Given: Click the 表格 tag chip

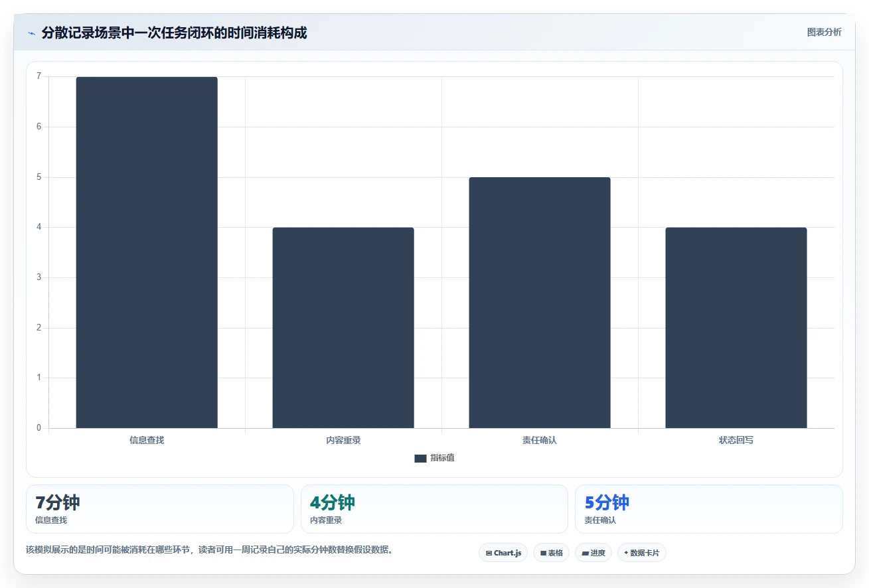Looking at the screenshot, I should pyautogui.click(x=551, y=553).
